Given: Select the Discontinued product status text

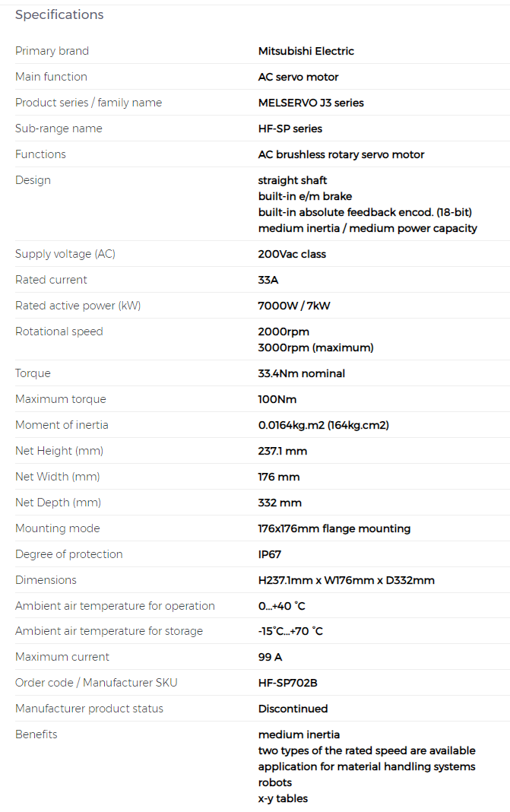Looking at the screenshot, I should (293, 709).
